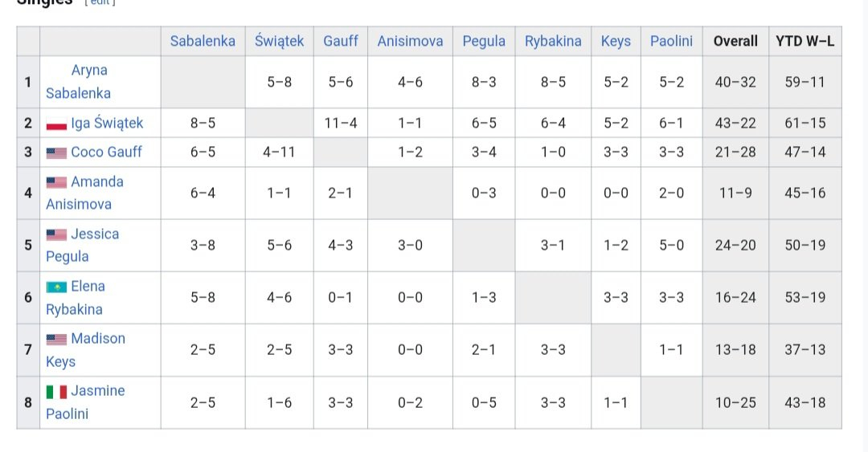Click the US flag beside Jessica Pegula
Image resolution: width=868 pixels, height=452 pixels.
pyautogui.click(x=56, y=234)
